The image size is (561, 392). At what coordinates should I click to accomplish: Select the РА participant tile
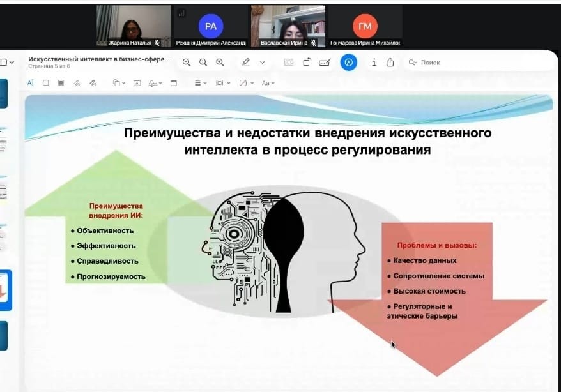(210, 26)
